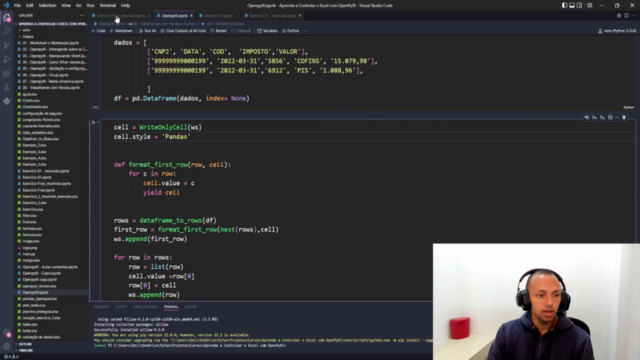The width and height of the screenshot is (640, 360).
Task: Switch to the Problems panel tab
Action: 101,307
